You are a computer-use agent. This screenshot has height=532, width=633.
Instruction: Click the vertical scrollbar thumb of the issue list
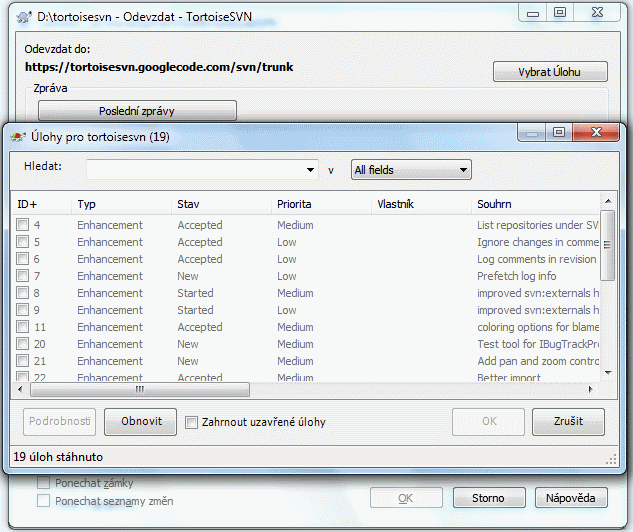[608, 245]
